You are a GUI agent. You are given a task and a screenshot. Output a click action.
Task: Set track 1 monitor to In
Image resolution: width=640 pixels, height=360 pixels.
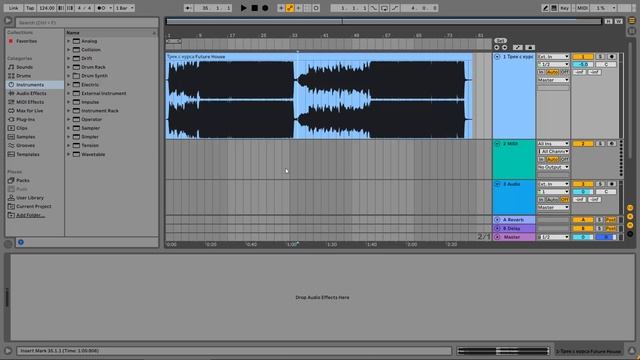pyautogui.click(x=541, y=72)
